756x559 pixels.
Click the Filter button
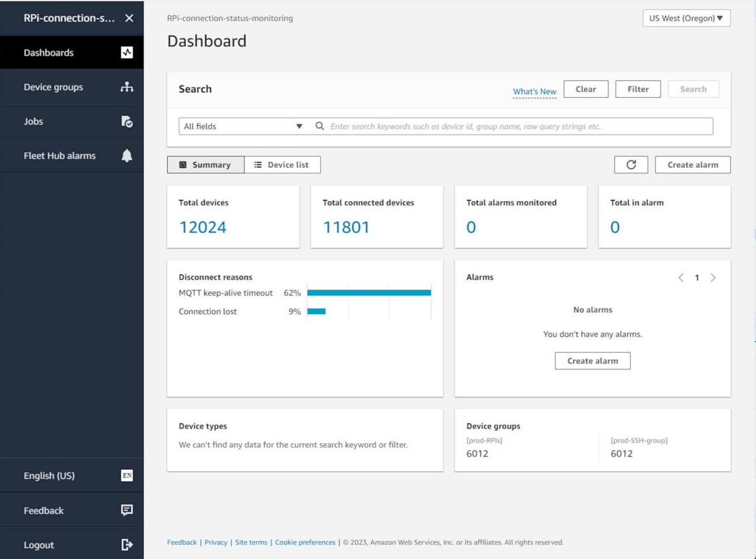tap(638, 89)
